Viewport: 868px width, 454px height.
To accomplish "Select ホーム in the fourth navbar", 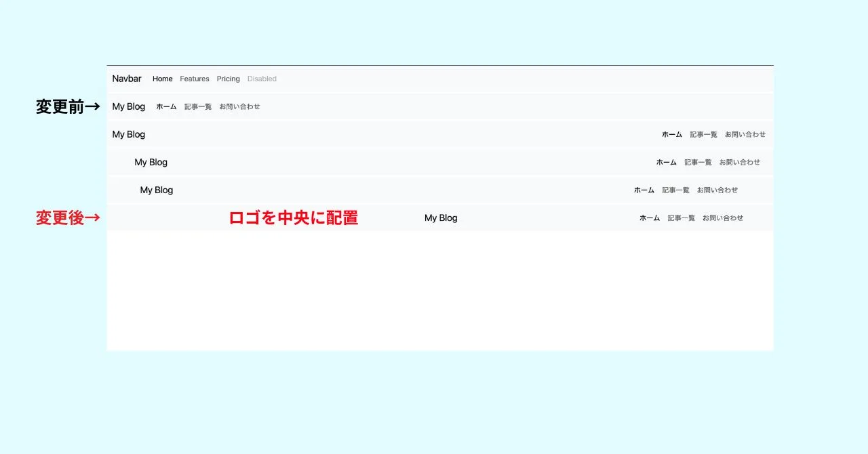I will point(667,162).
